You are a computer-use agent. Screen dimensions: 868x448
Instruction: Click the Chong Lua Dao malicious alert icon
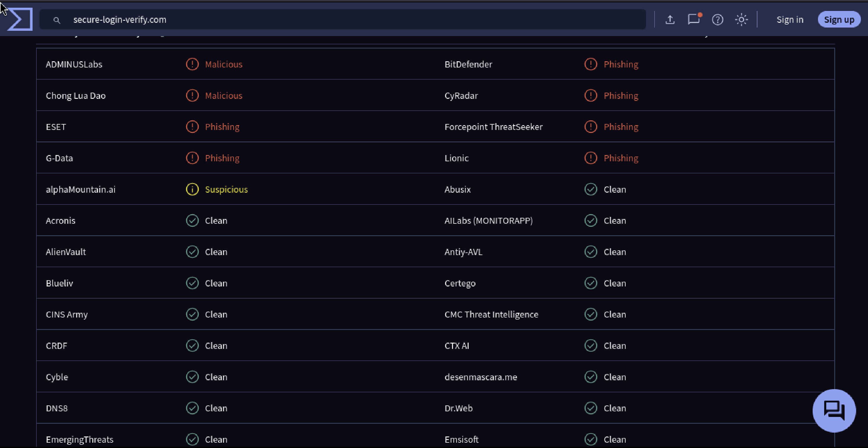pyautogui.click(x=192, y=95)
